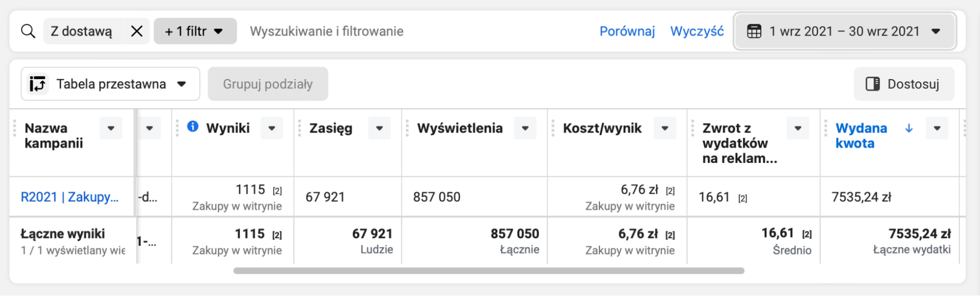Click the calendar icon in date selector
This screenshot has height=296, width=980.
click(x=754, y=31)
